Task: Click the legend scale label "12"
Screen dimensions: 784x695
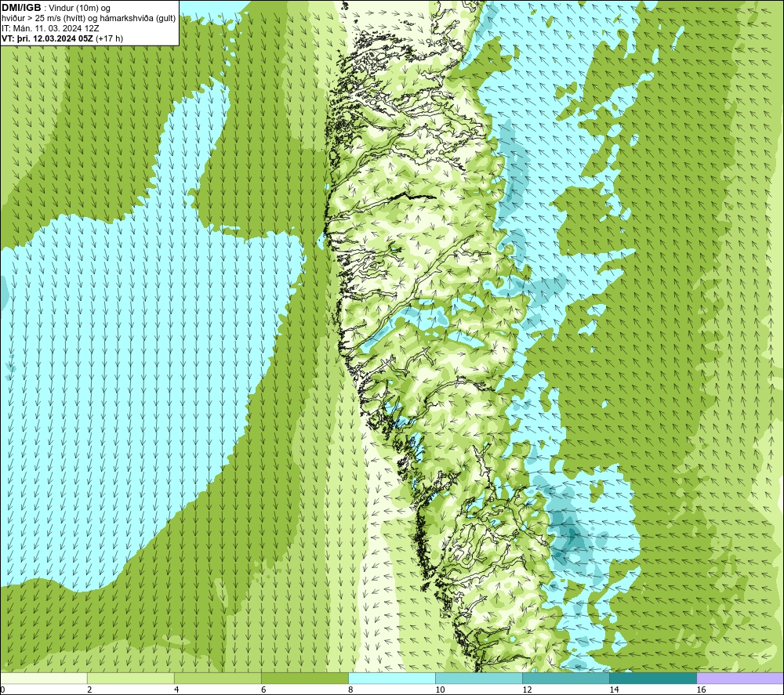Action: coord(527,690)
